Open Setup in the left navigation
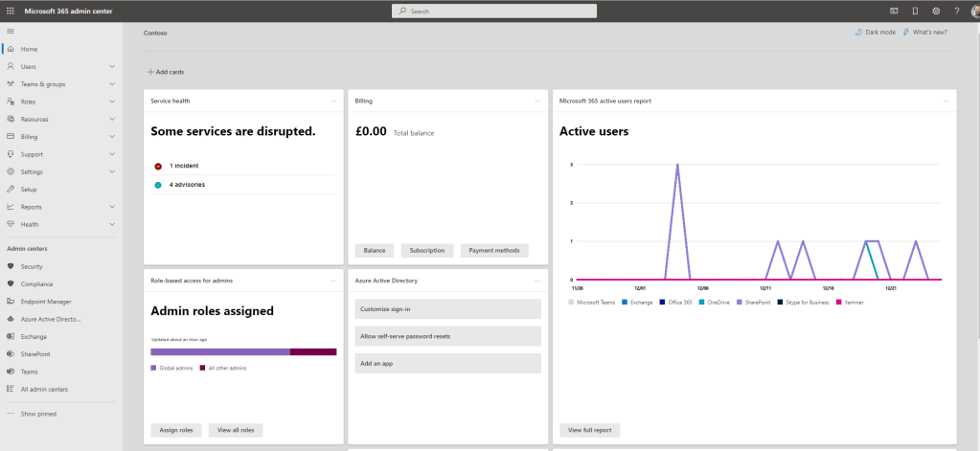The width and height of the screenshot is (980, 451). [x=29, y=190]
